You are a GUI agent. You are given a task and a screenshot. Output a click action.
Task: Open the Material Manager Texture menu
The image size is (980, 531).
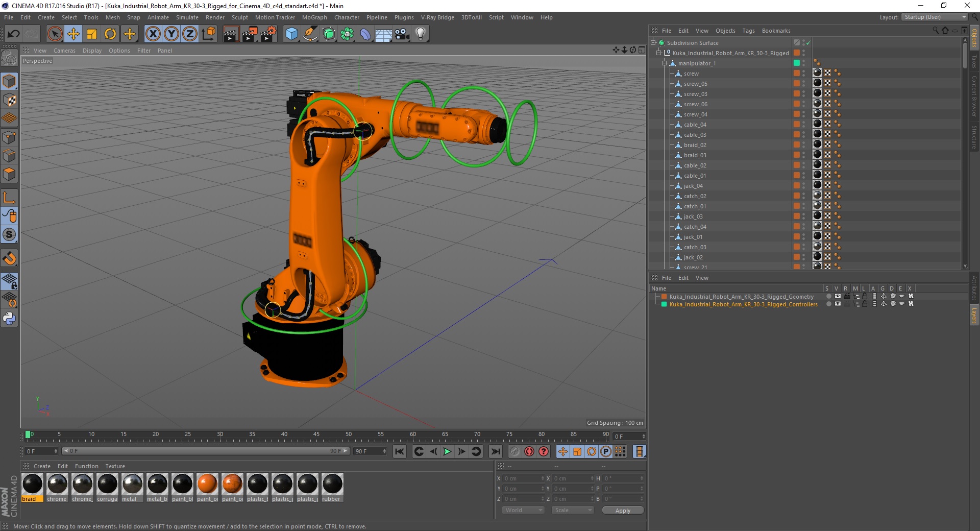[x=115, y=466]
